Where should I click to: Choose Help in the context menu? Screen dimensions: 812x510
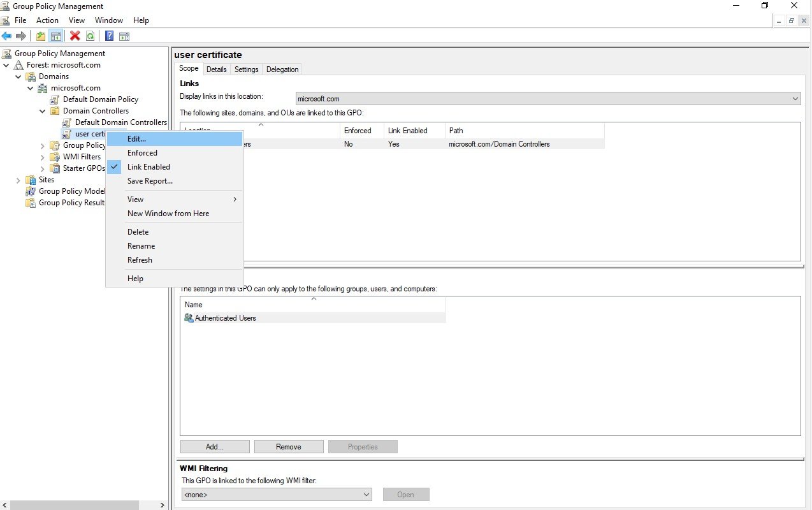(x=175, y=279)
